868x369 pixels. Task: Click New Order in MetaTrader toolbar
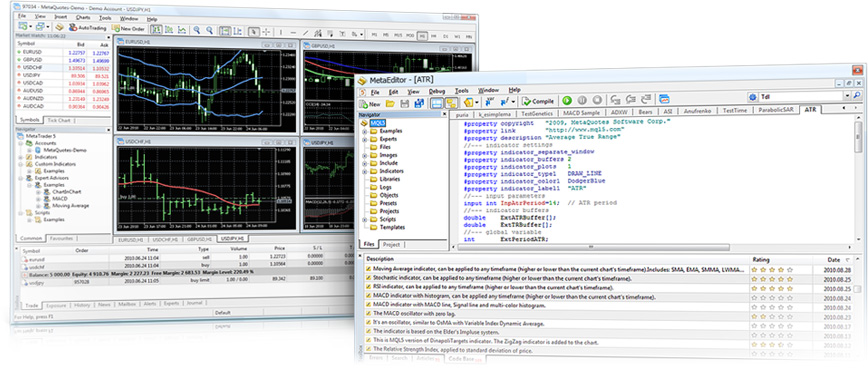point(128,28)
